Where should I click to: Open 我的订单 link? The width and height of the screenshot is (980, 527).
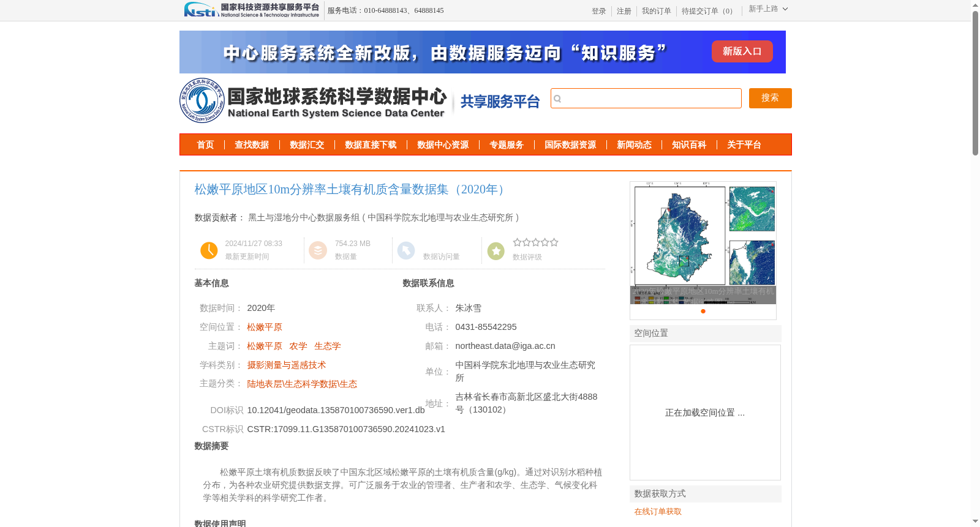657,11
